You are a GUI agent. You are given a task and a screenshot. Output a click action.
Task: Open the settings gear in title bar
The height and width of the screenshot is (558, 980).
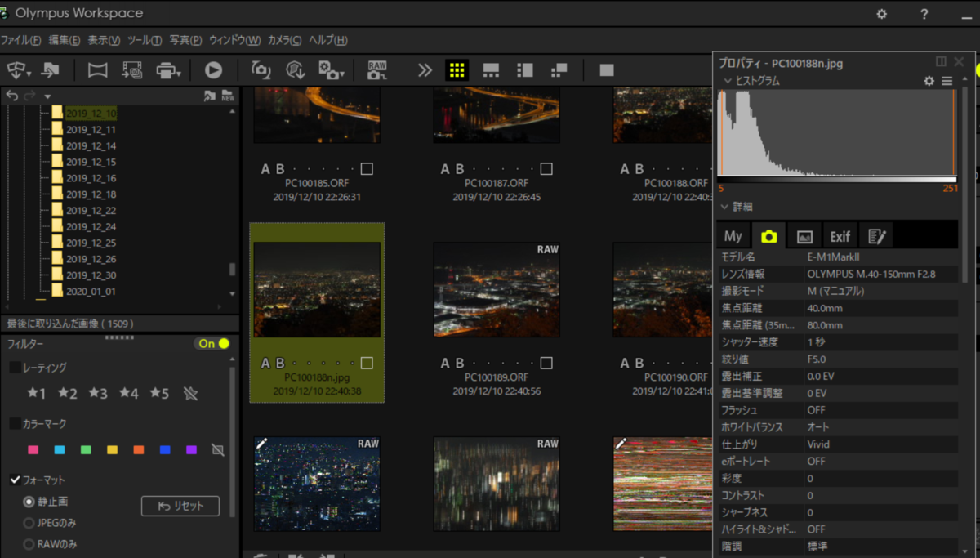tap(882, 14)
